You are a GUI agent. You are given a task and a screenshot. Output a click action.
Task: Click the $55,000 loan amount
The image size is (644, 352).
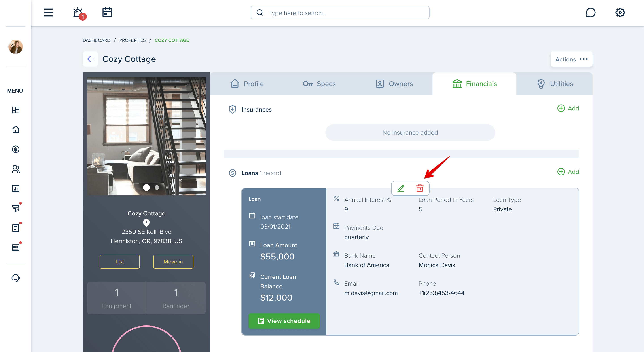click(x=277, y=257)
